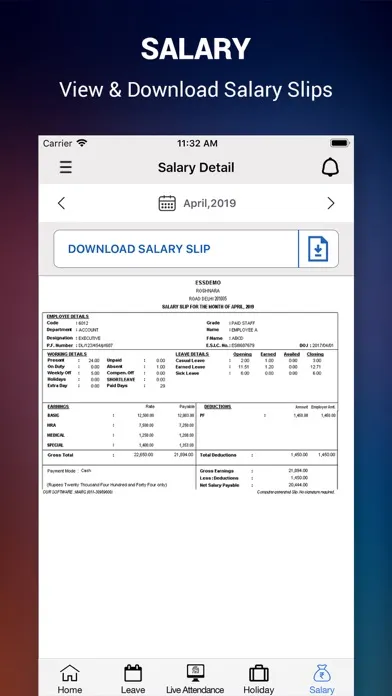Tap Total Deductions row label

tap(218, 455)
